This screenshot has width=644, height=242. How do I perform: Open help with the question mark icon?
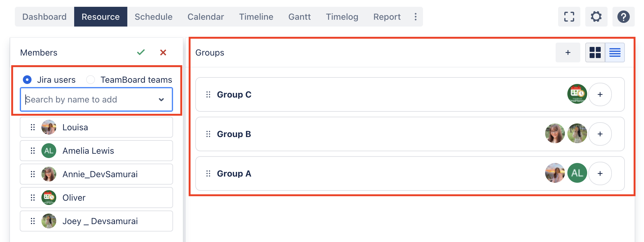click(x=623, y=17)
